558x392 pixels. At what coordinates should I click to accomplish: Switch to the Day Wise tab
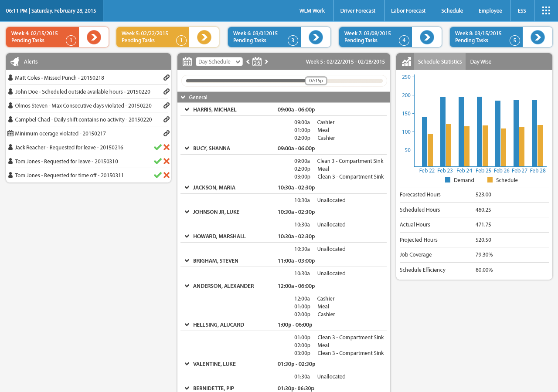(480, 62)
